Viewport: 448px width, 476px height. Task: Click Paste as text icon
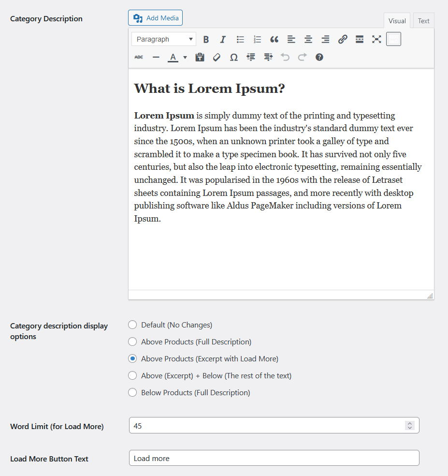pyautogui.click(x=200, y=57)
